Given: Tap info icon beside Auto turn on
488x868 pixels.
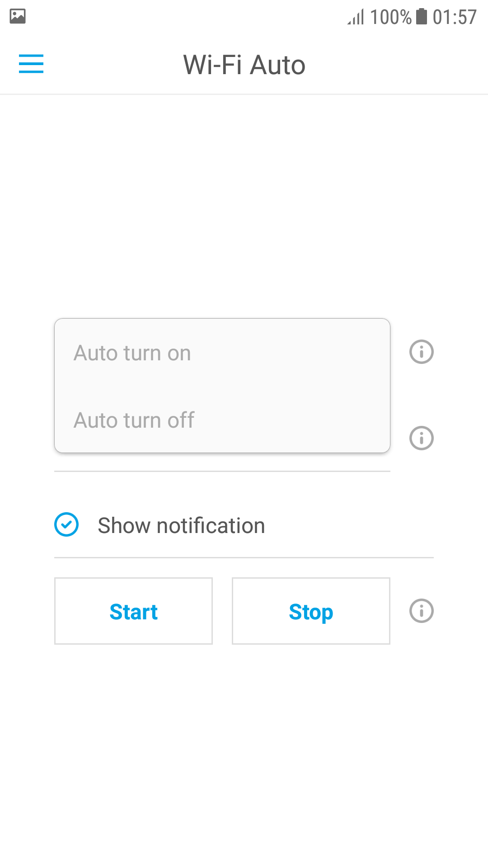Looking at the screenshot, I should [x=421, y=352].
